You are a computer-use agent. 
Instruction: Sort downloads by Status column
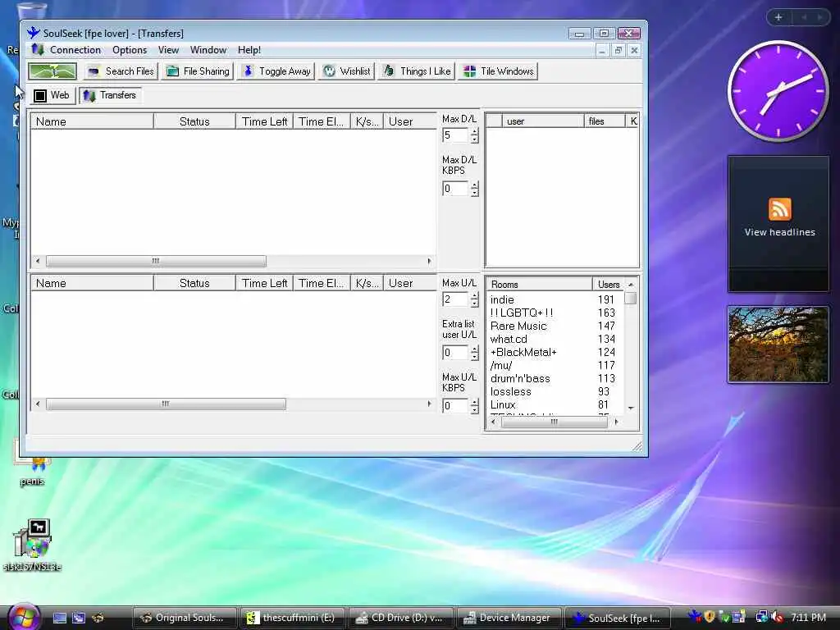coord(194,121)
